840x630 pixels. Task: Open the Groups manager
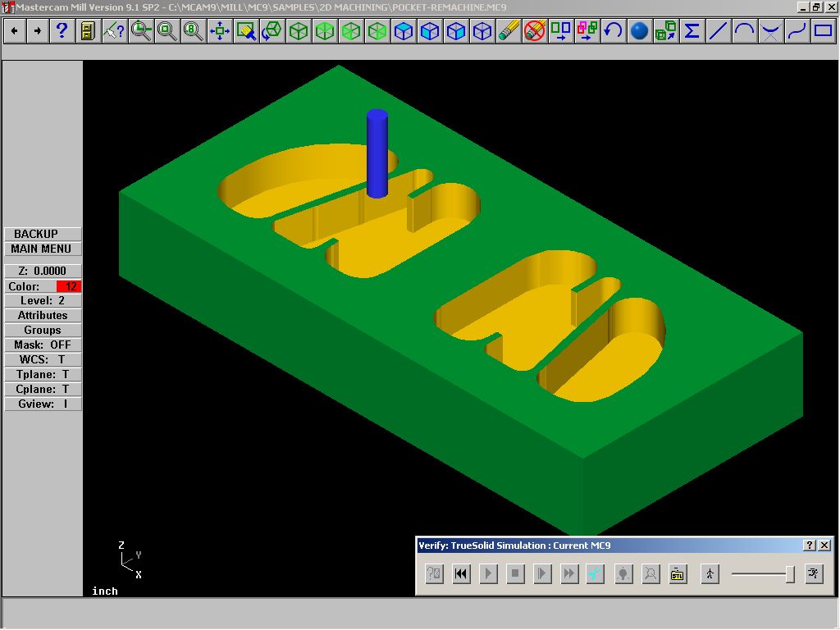[43, 331]
